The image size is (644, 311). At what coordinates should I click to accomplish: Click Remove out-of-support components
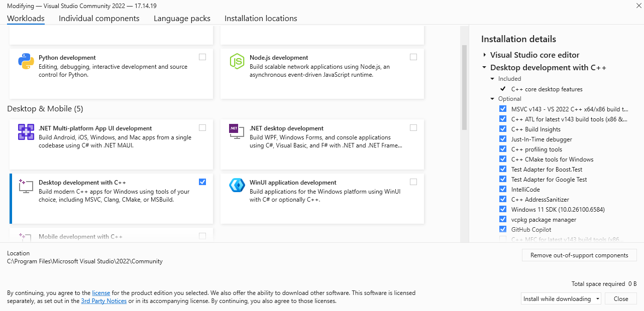coord(579,255)
